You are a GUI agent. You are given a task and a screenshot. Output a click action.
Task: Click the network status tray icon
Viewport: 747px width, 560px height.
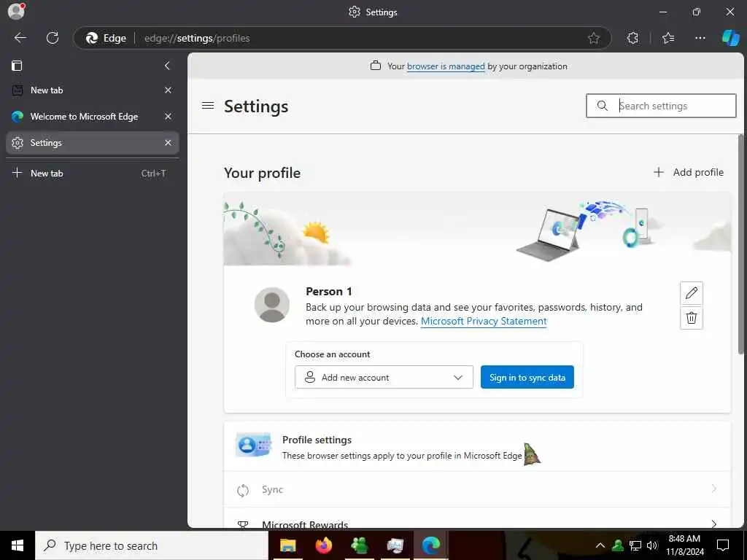pos(635,545)
